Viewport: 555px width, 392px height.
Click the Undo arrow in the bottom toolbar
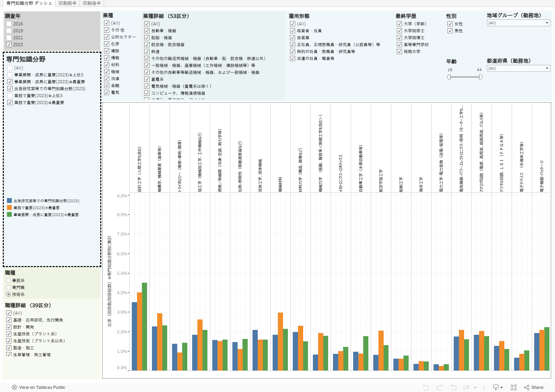(426, 387)
